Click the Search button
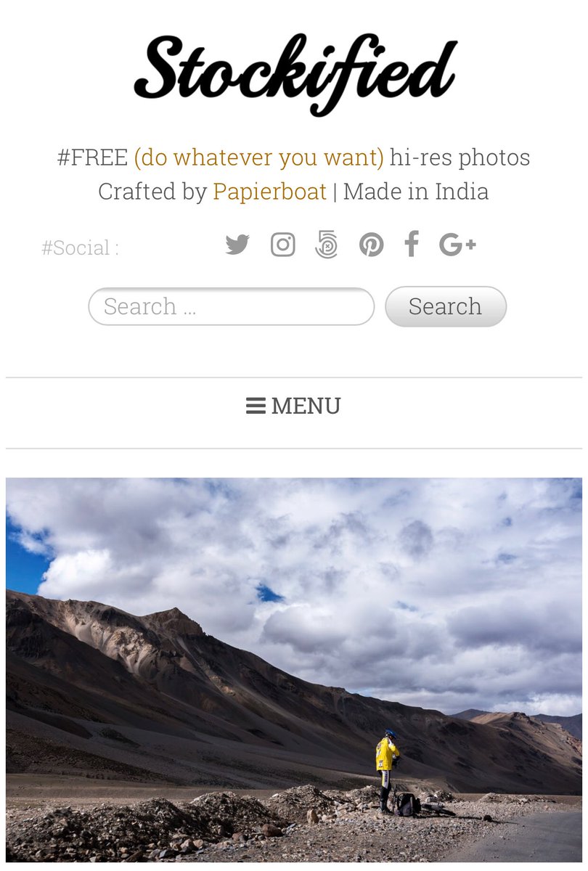The width and height of the screenshot is (588, 871). (x=445, y=306)
